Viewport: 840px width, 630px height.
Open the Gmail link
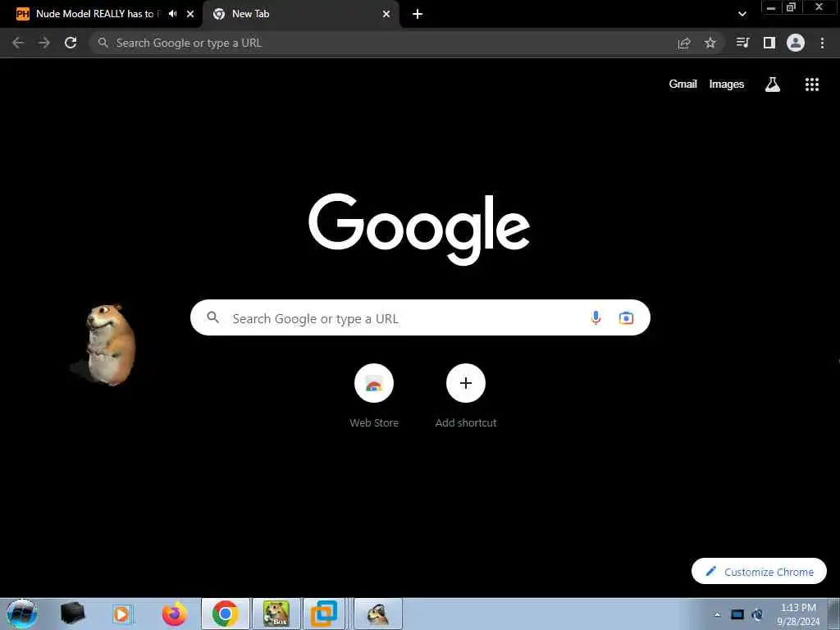pyautogui.click(x=683, y=84)
